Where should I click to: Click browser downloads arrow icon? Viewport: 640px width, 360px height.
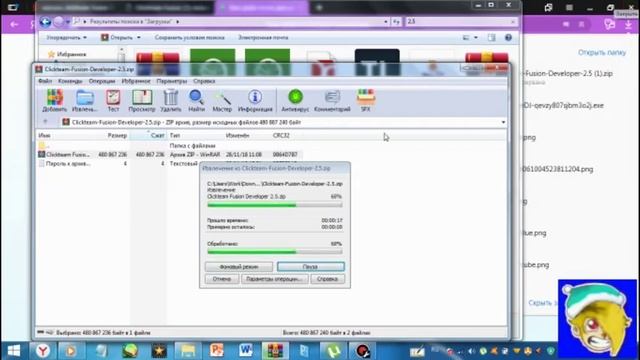coord(628,25)
